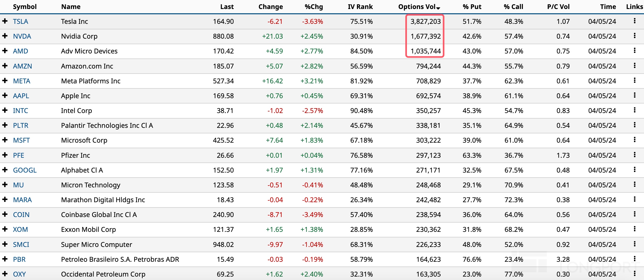This screenshot has width=644, height=280.
Task: Expand the AMD row details
Action: pyautogui.click(x=5, y=51)
